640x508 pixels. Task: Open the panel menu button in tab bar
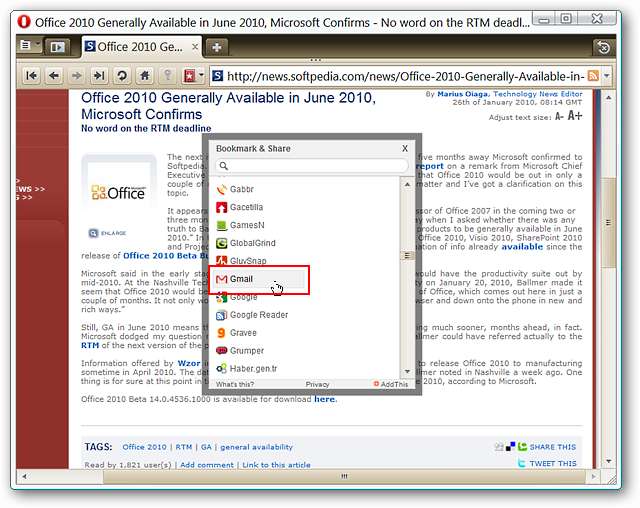click(x=29, y=45)
